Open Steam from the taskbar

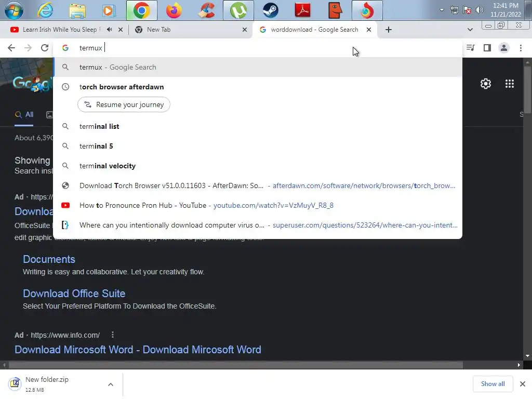pyautogui.click(x=270, y=10)
